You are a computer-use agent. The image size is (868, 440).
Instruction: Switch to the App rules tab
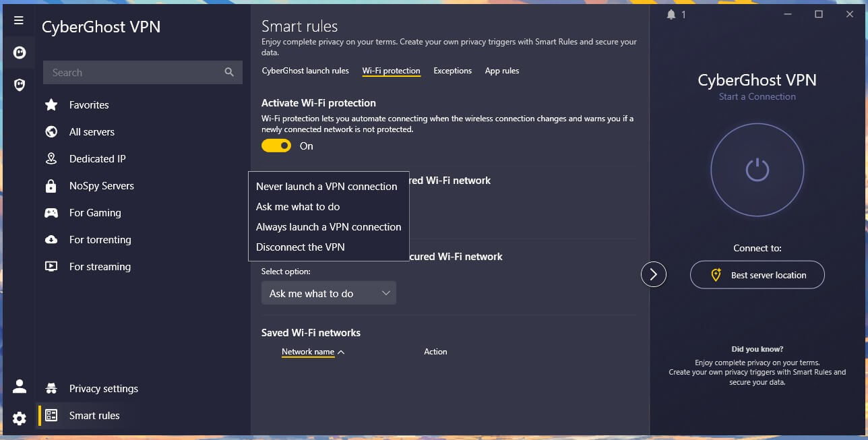(x=502, y=71)
